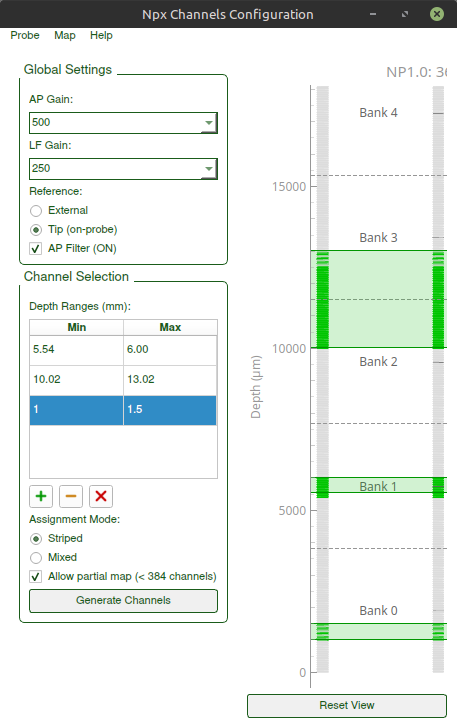Click the Min column header

(76, 327)
